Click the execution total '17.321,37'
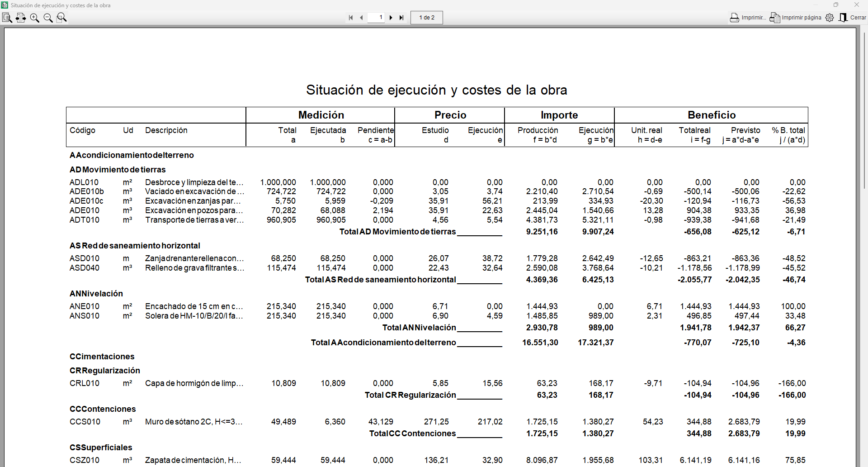This screenshot has height=467, width=868. point(595,343)
